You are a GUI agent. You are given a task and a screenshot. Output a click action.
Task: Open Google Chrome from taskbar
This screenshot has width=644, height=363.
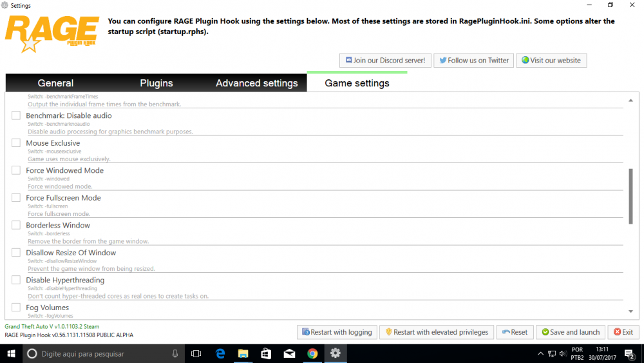312,353
